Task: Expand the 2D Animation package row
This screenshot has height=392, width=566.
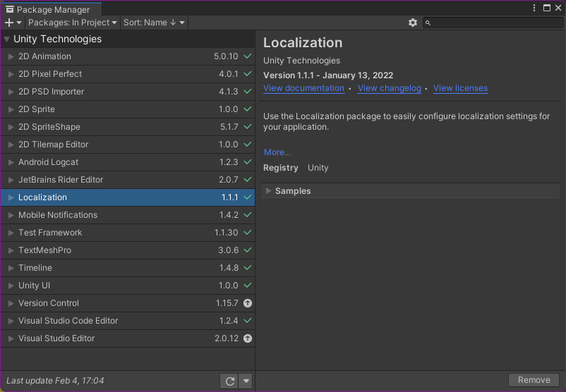Action: coord(11,56)
